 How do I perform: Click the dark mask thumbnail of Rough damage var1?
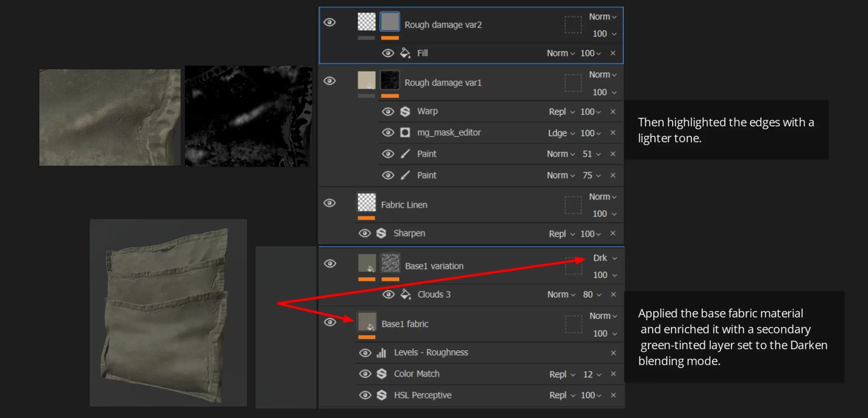point(390,80)
